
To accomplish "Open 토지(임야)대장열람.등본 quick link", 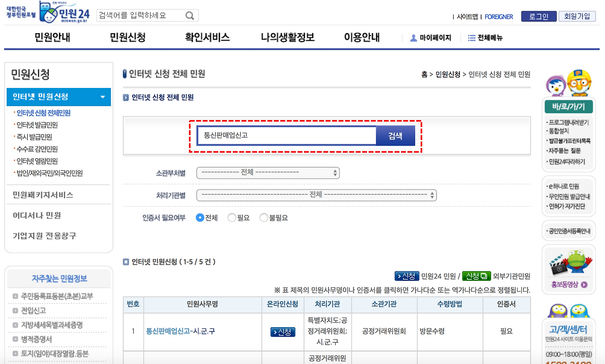I will [55, 354].
